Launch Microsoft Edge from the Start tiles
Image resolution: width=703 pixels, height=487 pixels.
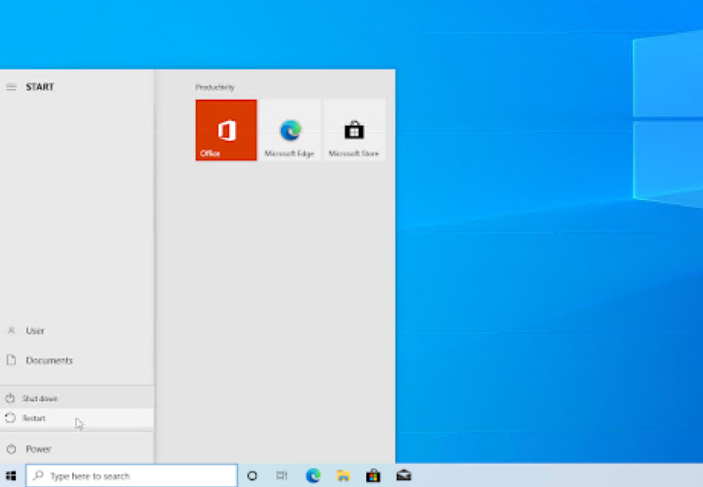point(290,130)
